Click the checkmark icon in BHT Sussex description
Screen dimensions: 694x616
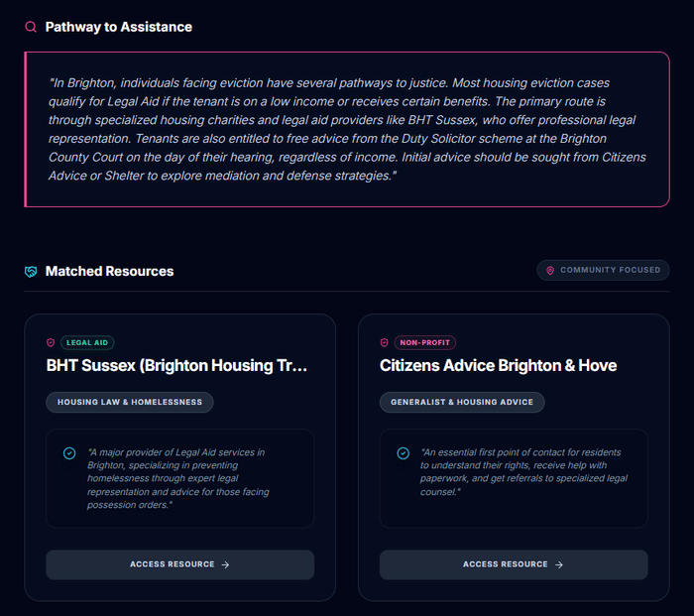[x=69, y=453]
